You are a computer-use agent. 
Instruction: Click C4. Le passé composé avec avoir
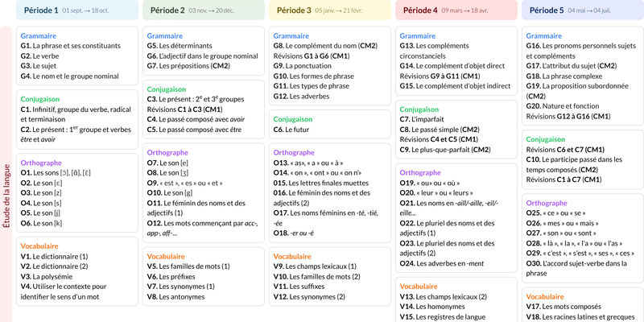196,119
